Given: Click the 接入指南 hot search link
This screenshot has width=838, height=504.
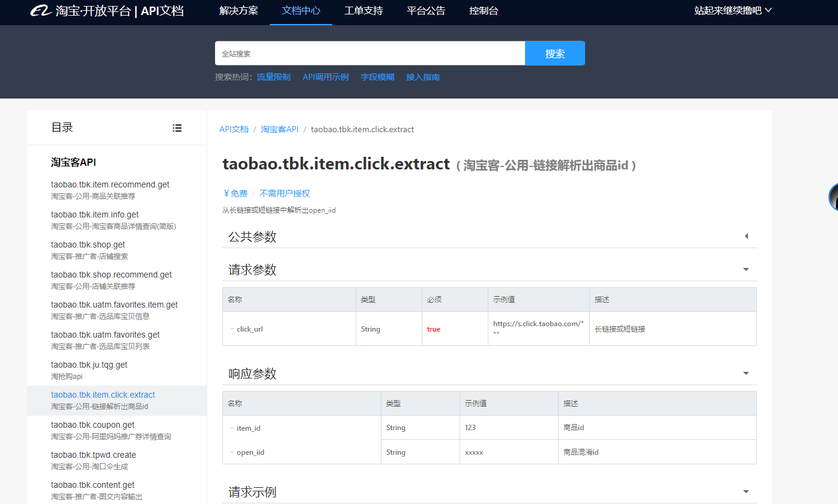Looking at the screenshot, I should pyautogui.click(x=423, y=77).
